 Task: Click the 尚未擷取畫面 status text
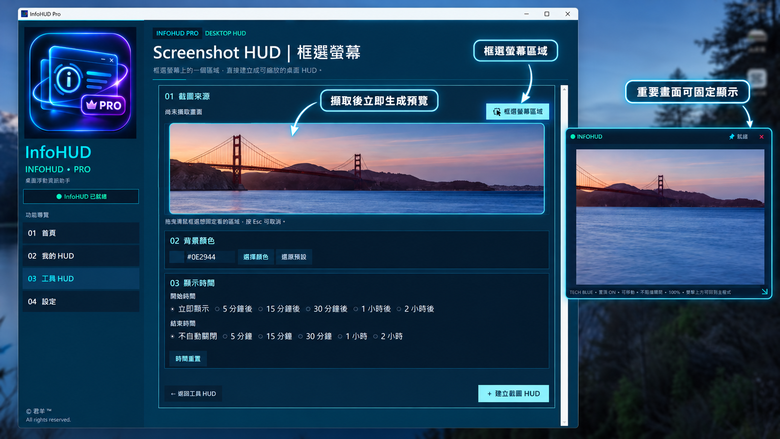[184, 112]
